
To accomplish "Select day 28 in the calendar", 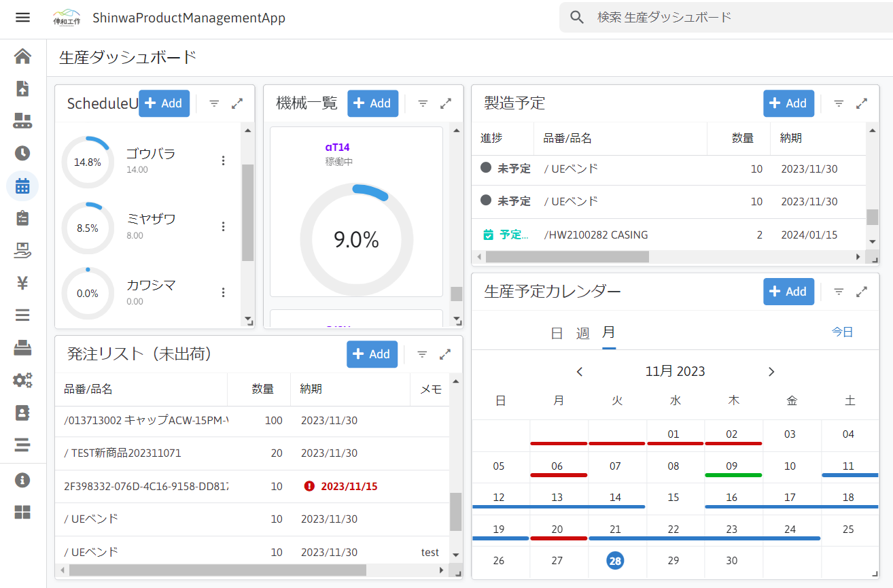I will tap(615, 561).
